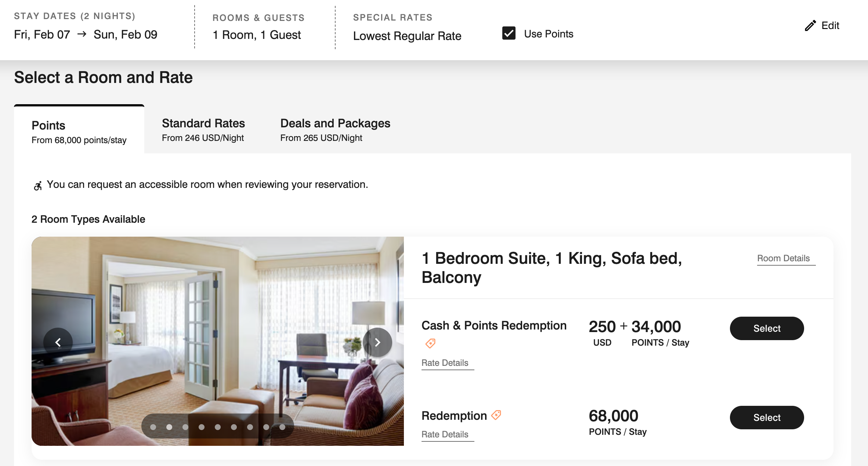Click tag icon next to Redemption
Viewport: 868px width, 466px height.
click(496, 415)
